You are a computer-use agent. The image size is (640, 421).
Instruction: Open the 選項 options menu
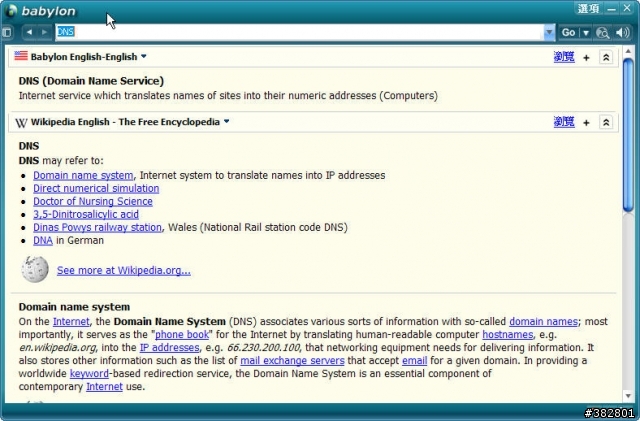click(588, 9)
